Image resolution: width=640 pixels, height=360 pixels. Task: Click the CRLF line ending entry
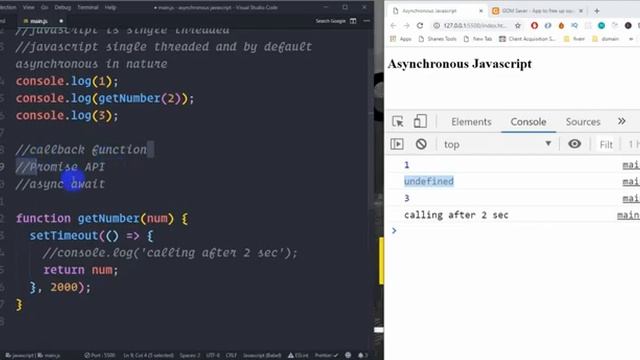coord(231,356)
